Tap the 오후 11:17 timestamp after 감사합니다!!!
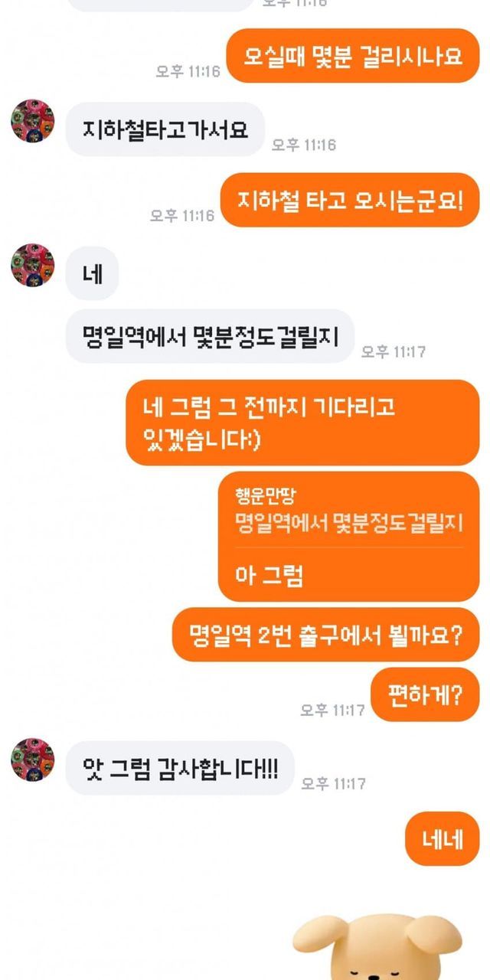The image size is (490, 980). coord(333,783)
